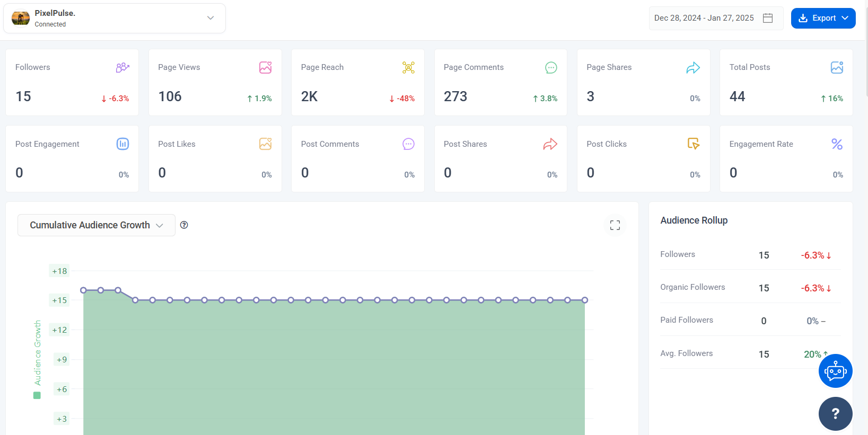Click the first data point on the growth chart
868x435 pixels.
[x=83, y=290]
